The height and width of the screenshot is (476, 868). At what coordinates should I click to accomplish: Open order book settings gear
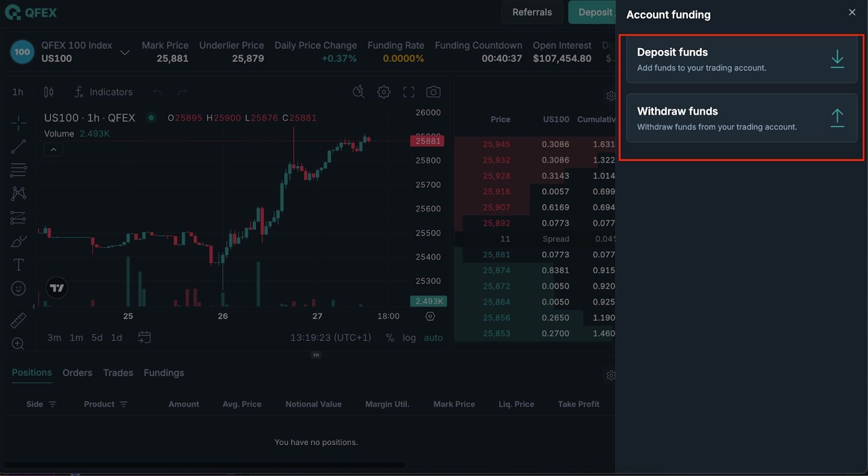[x=611, y=96]
